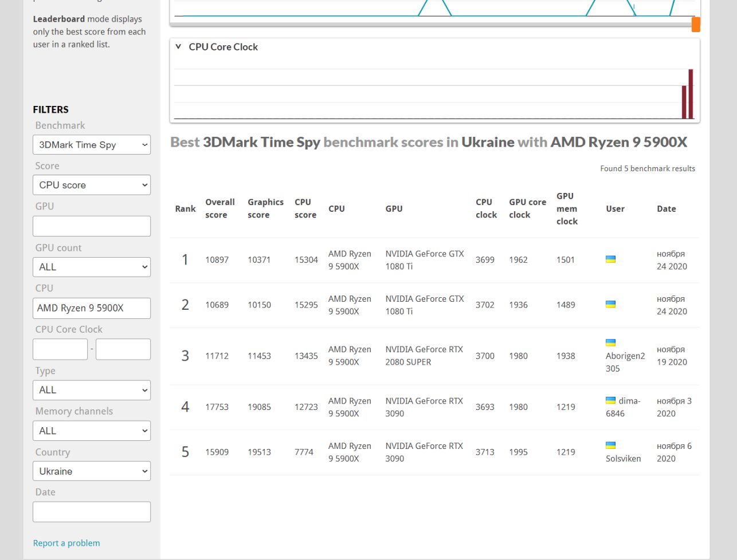
Task: Click overall score 15909 in rank 5 row
Action: [217, 452]
